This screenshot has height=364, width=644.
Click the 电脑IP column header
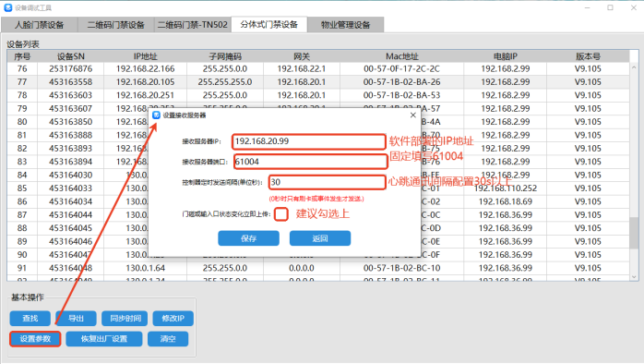tap(506, 56)
